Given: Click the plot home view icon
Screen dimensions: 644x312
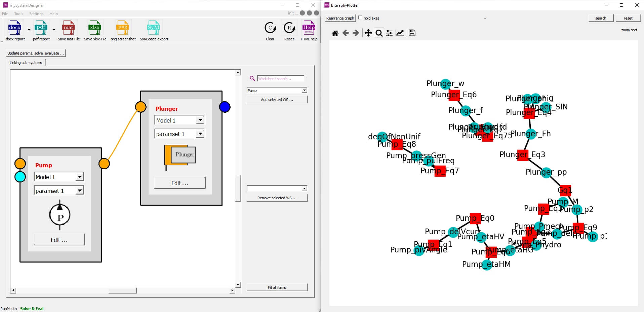Looking at the screenshot, I should click(335, 33).
